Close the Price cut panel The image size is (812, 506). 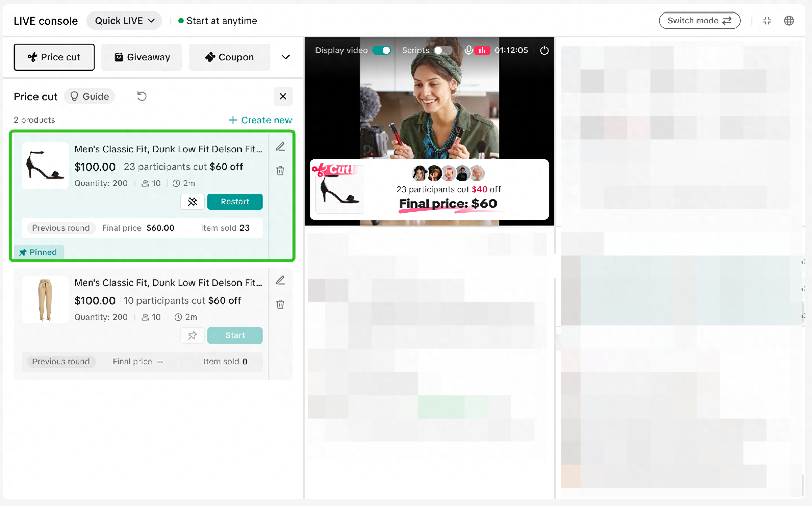coord(283,96)
